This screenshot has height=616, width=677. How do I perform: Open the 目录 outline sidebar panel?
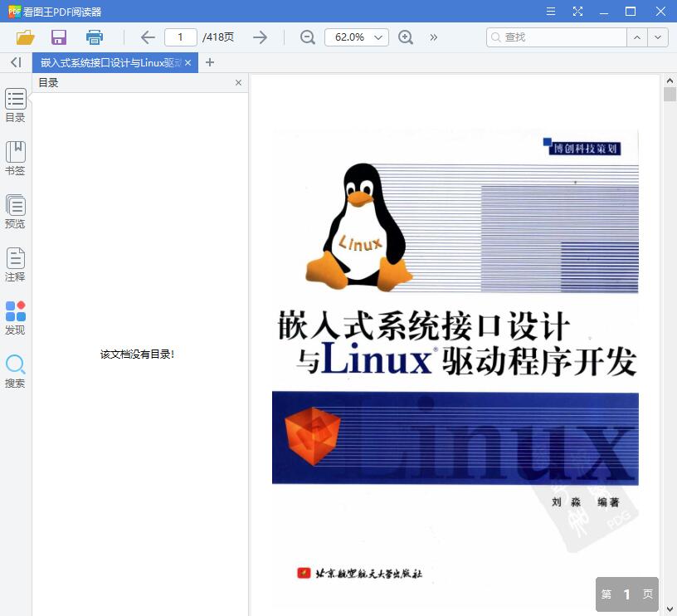click(x=16, y=105)
